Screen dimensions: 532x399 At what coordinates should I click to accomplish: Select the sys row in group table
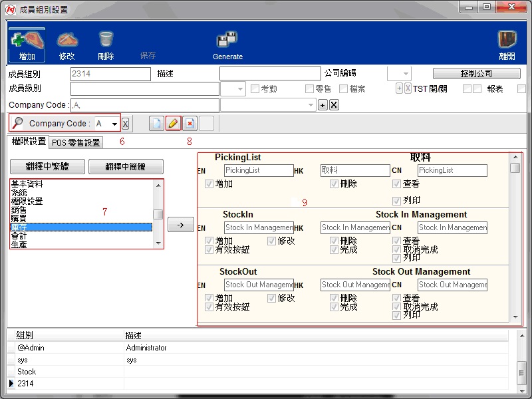point(258,360)
